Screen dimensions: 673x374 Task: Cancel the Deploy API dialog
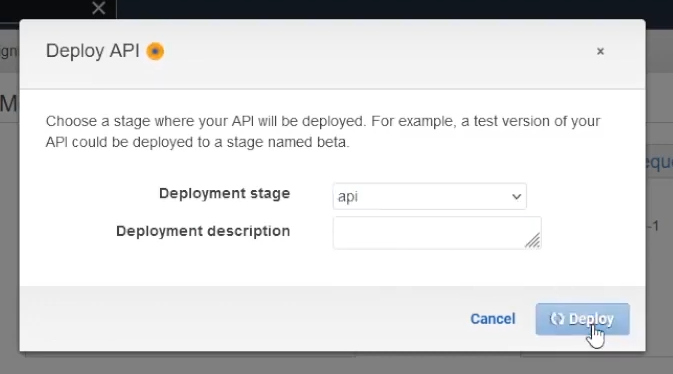pyautogui.click(x=493, y=319)
